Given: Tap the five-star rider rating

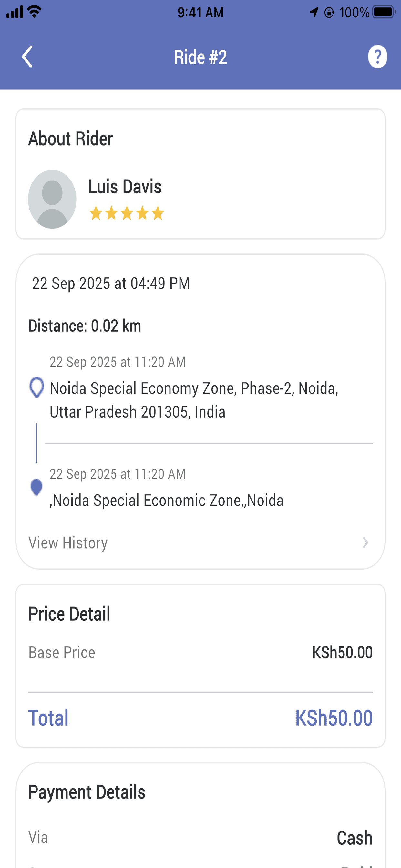Looking at the screenshot, I should click(x=127, y=213).
